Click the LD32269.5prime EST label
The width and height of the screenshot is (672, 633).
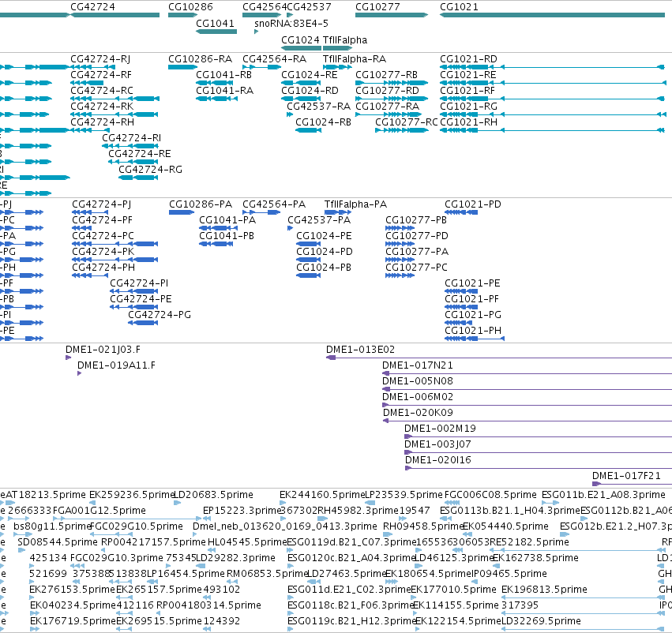coord(541,620)
